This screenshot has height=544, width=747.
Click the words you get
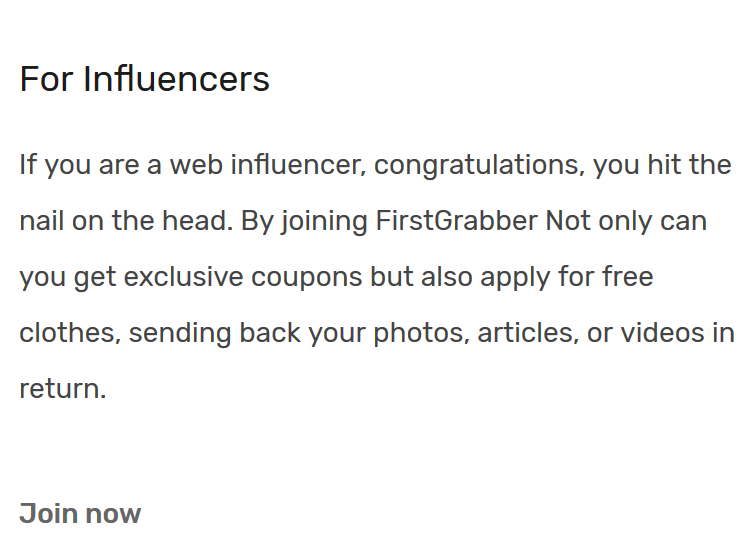tap(68, 277)
